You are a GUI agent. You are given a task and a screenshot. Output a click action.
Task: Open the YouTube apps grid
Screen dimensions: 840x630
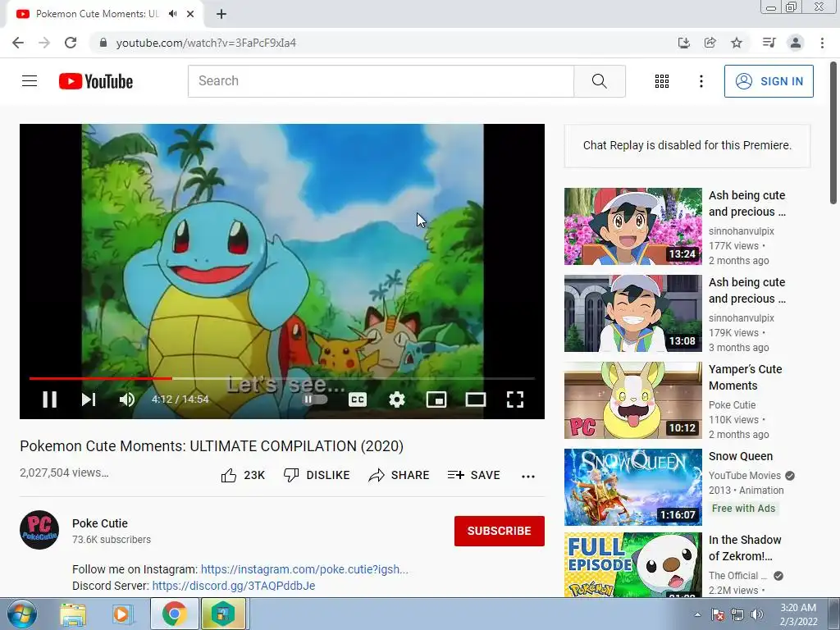[x=662, y=81]
